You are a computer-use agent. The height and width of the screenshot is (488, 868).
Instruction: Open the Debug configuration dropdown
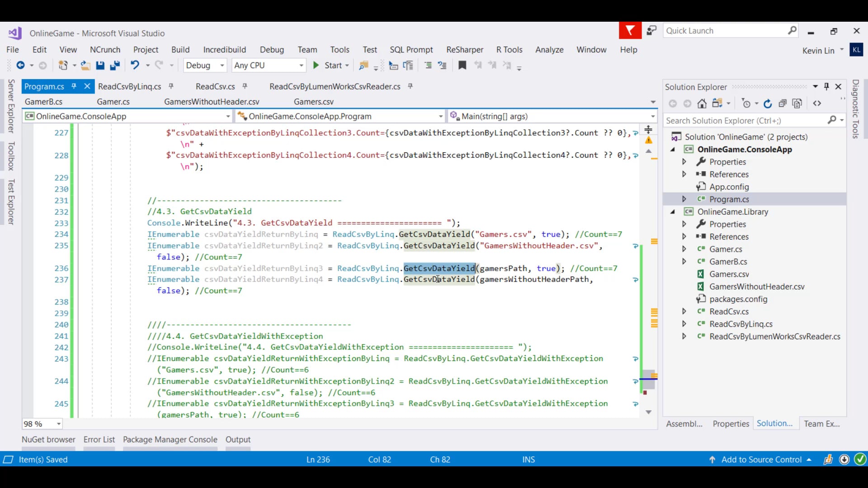222,66
